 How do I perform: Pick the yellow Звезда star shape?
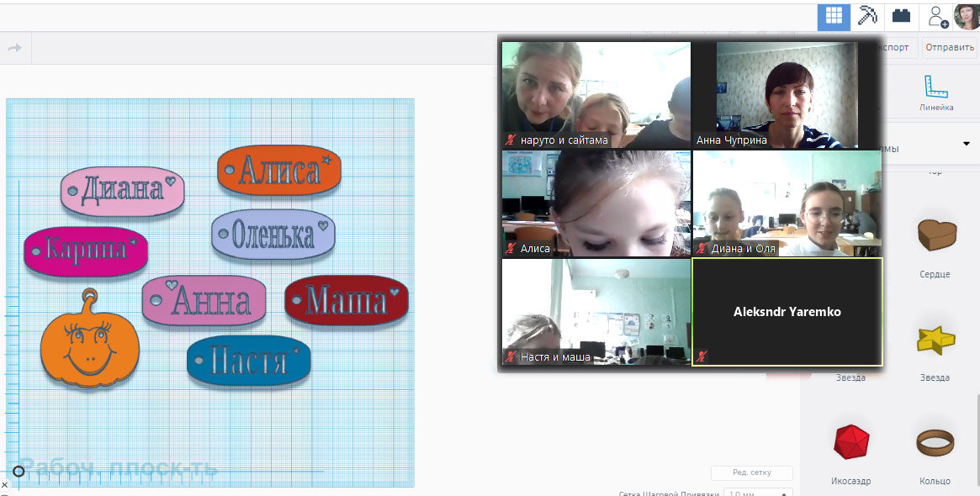click(x=935, y=340)
